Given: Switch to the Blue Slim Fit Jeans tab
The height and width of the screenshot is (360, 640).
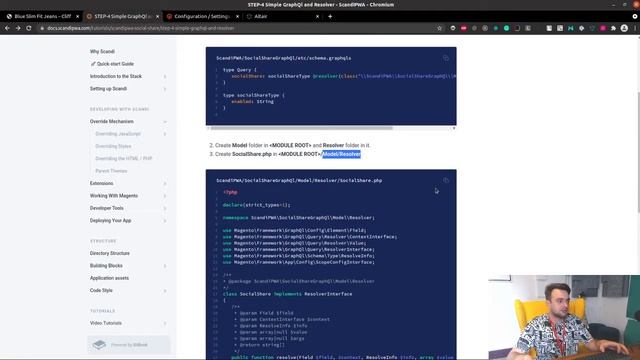Looking at the screenshot, I should [42, 16].
